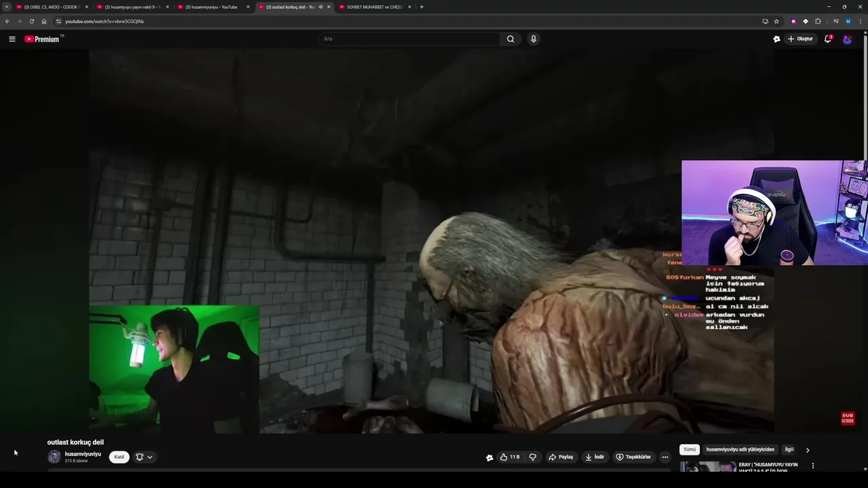Open the husamviyuviyu channel avatar

(54, 457)
